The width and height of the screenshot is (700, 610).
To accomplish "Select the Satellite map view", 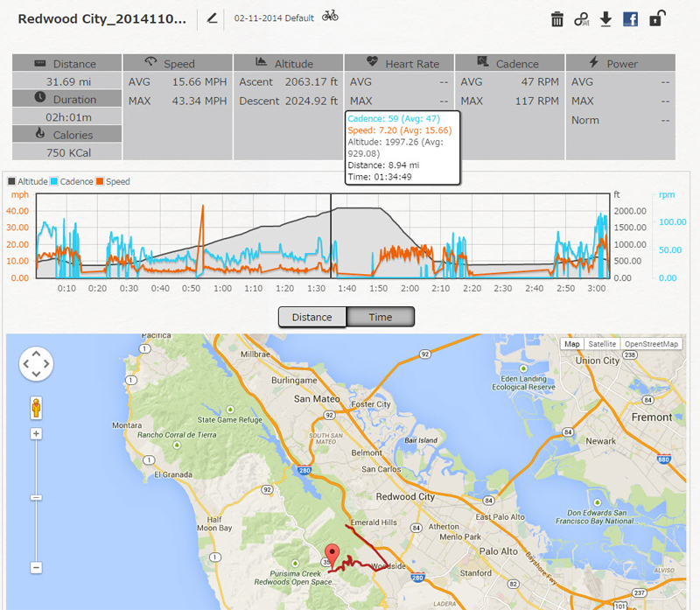I will click(602, 344).
